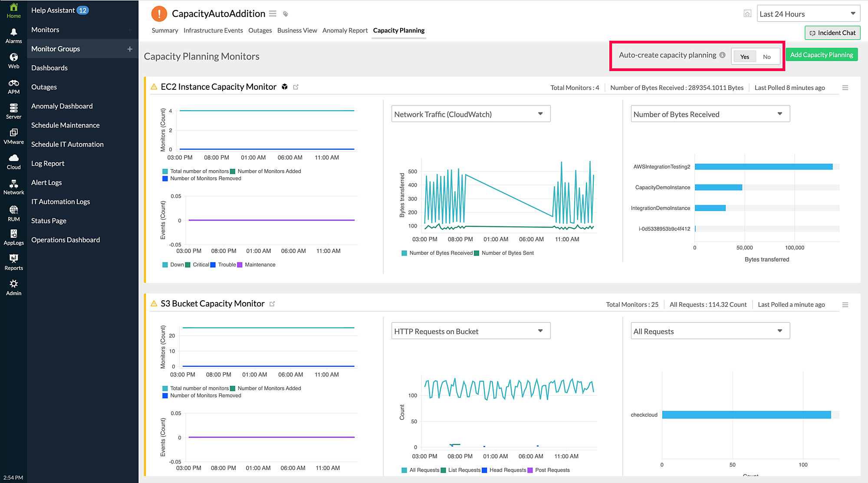
Task: Open the Admin section via its gear icon
Action: click(x=13, y=286)
